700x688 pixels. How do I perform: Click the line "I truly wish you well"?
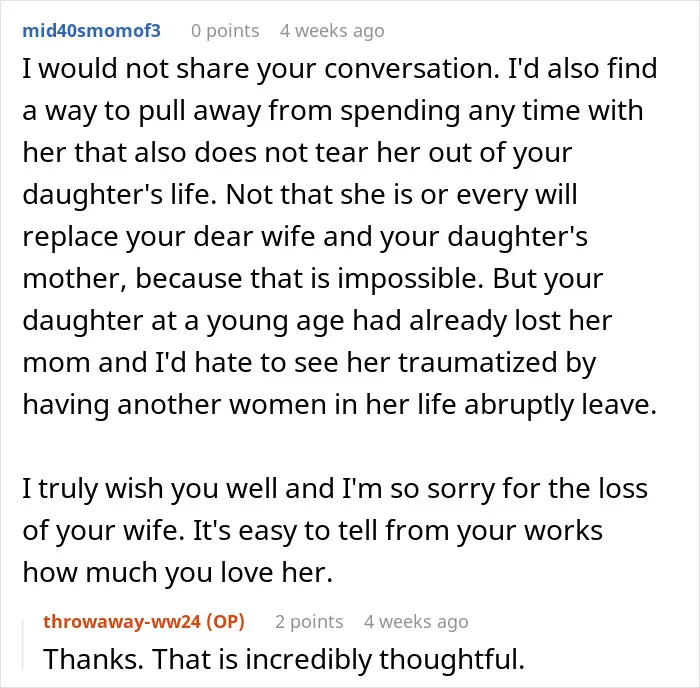point(150,488)
